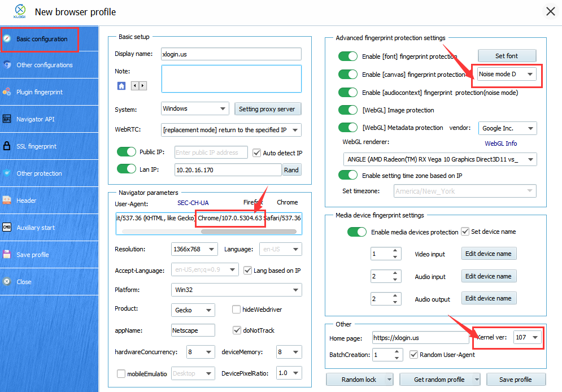562x392 pixels.
Task: Toggle time zone based on IP switch
Action: (x=348, y=175)
